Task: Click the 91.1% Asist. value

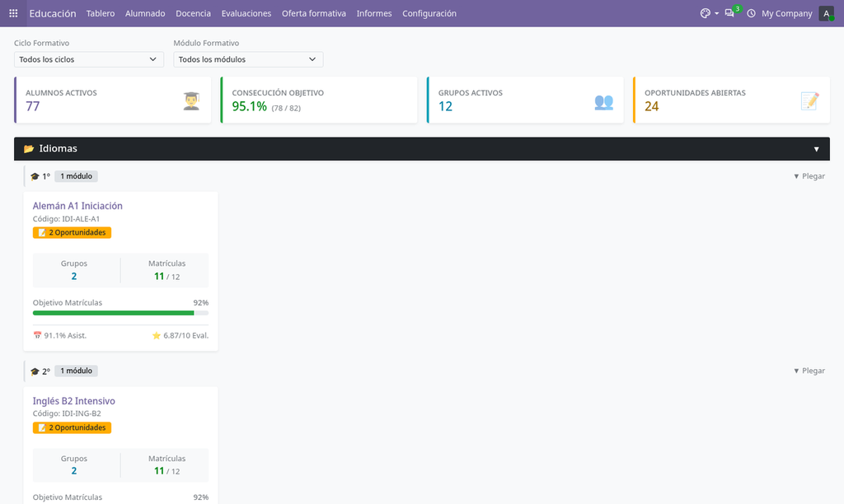Action: (x=65, y=336)
